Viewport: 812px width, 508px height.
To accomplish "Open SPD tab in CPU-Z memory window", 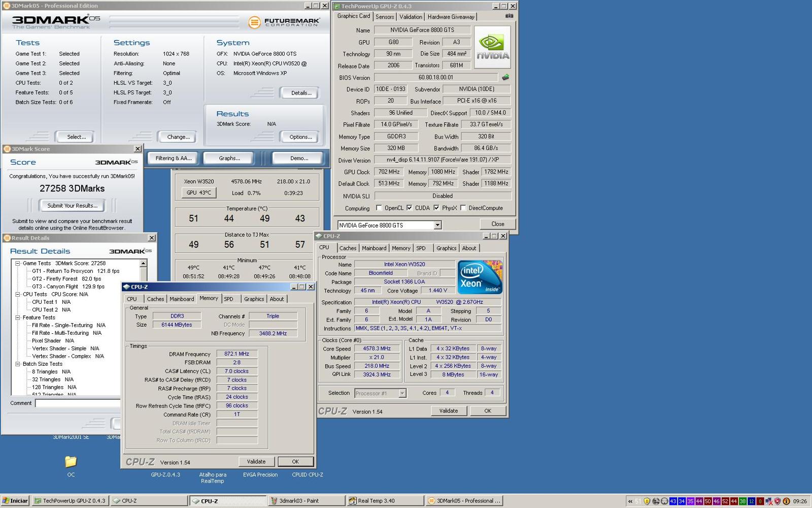I will pos(229,299).
